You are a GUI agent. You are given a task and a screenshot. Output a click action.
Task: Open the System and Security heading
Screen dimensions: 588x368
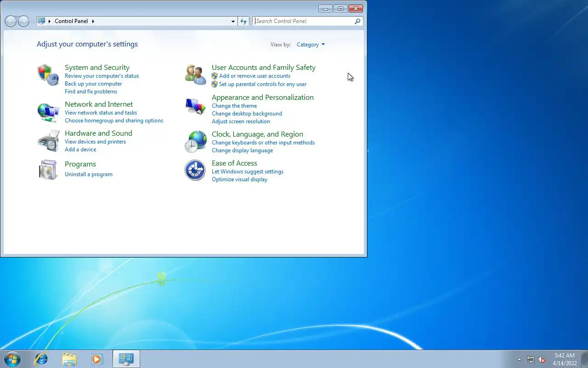point(97,68)
